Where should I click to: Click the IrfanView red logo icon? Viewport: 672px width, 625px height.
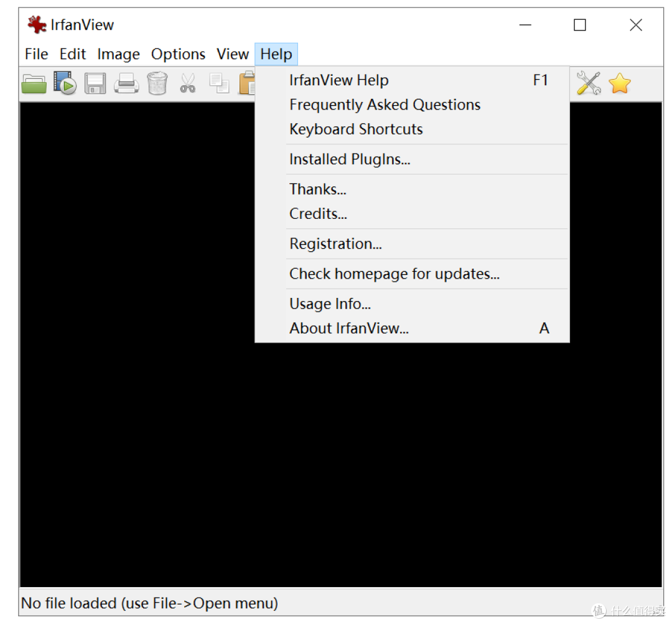click(x=37, y=24)
